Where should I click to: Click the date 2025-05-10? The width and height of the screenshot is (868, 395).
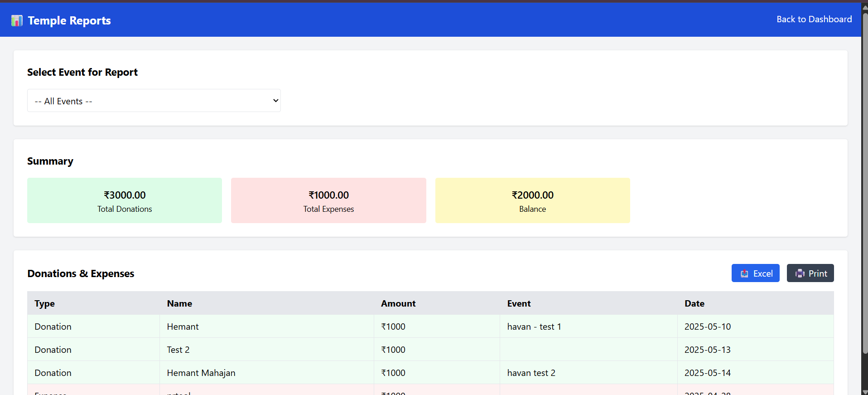[x=708, y=327]
